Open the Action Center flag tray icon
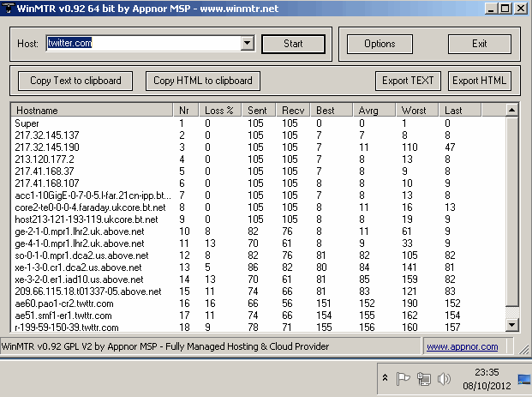The width and height of the screenshot is (532, 397). [403, 379]
